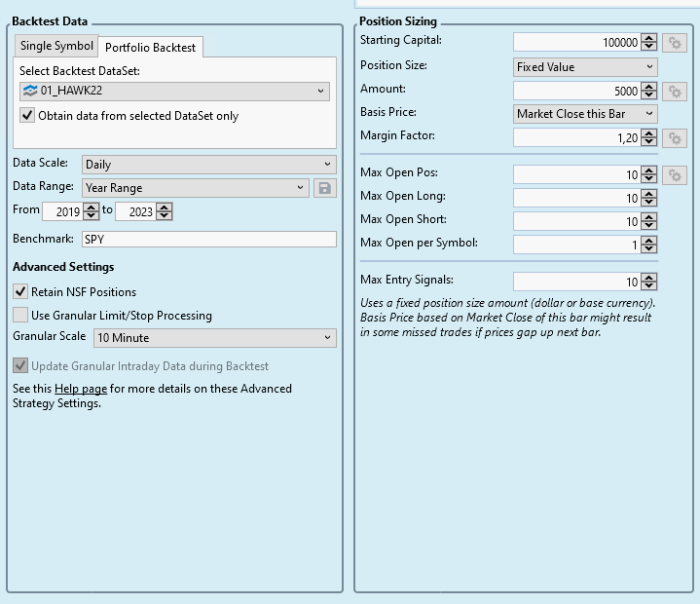Image resolution: width=700 pixels, height=604 pixels.
Task: Click the Amount 5000 field
Action: pos(576,92)
